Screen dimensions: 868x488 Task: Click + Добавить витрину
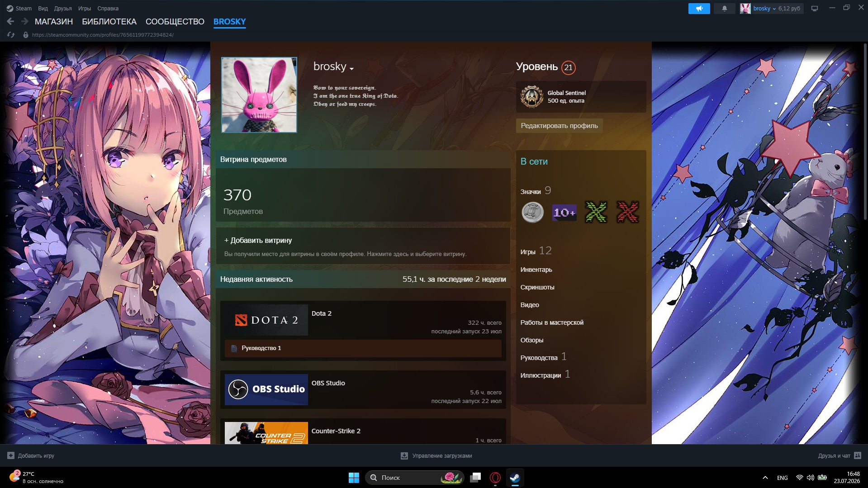[258, 240]
